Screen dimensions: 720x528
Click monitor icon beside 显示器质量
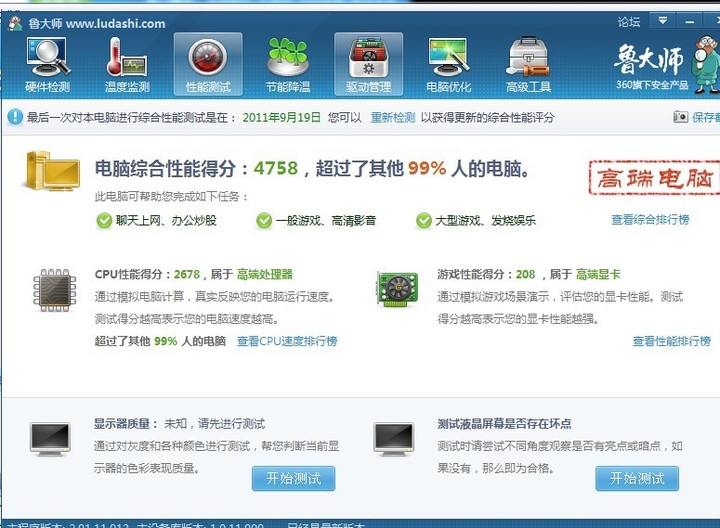coord(50,439)
